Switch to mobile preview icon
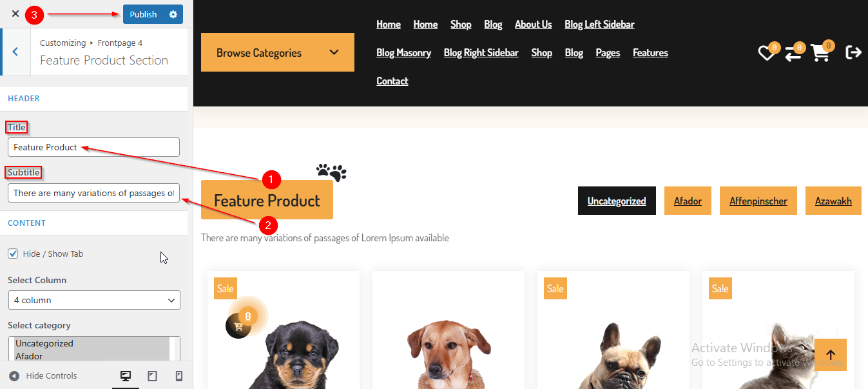The width and height of the screenshot is (868, 389). click(x=179, y=376)
